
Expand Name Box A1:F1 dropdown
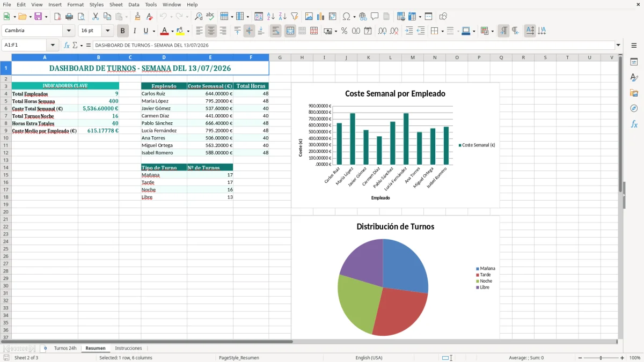[53, 45]
